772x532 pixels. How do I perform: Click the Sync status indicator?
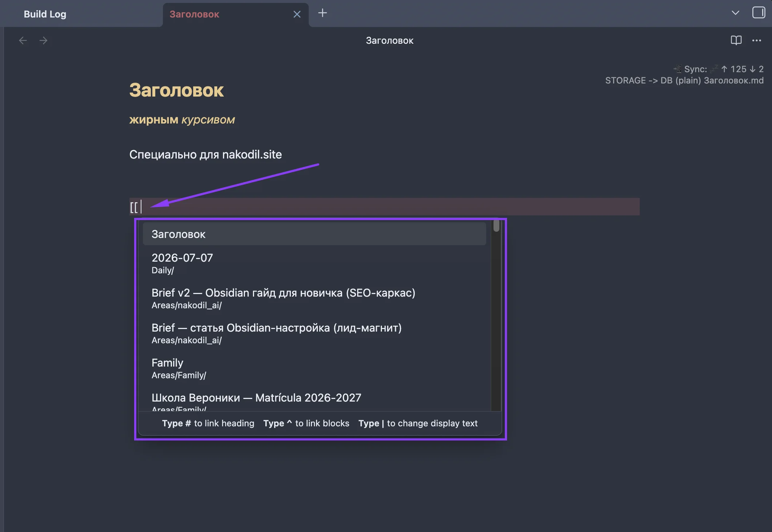[x=718, y=69]
